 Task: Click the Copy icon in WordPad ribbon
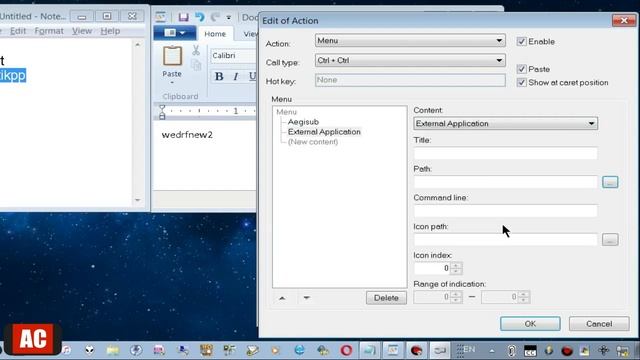tap(196, 65)
